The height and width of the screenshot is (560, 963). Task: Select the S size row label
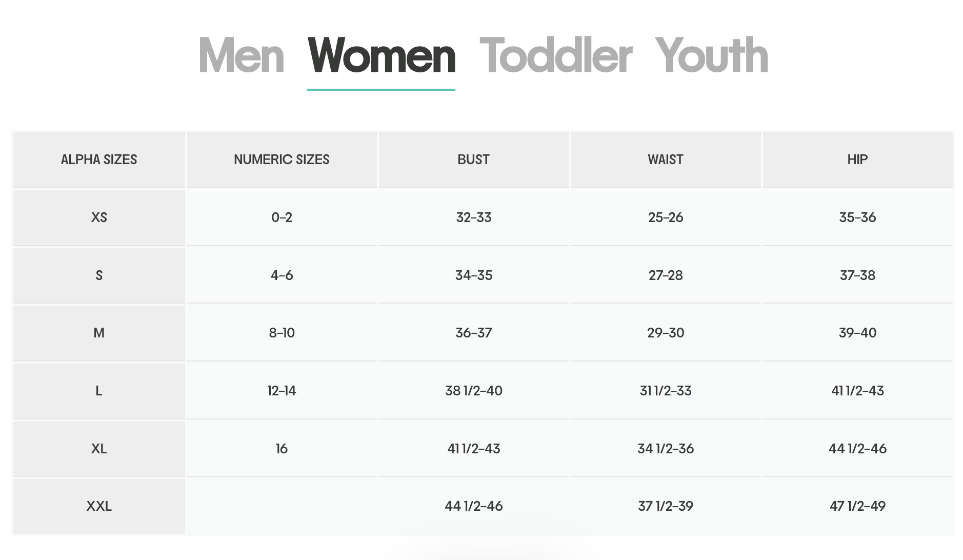(99, 275)
